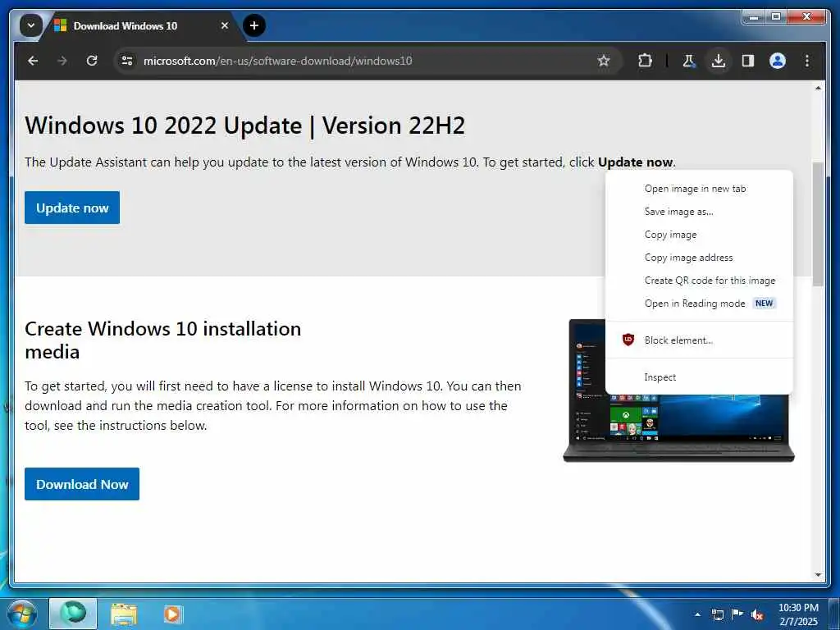This screenshot has width=840, height=630.
Task: Close the Download Windows 10 tab
Action: 225,25
